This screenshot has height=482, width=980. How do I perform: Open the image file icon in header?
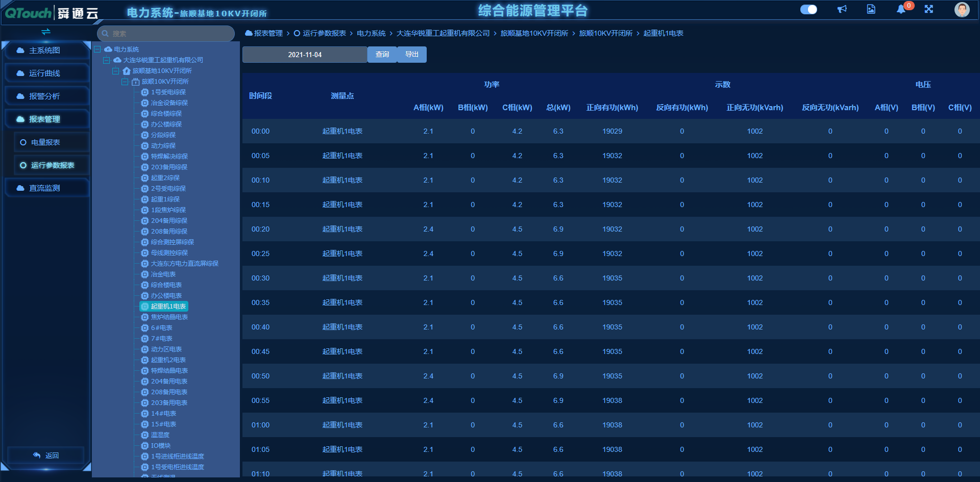tap(871, 9)
